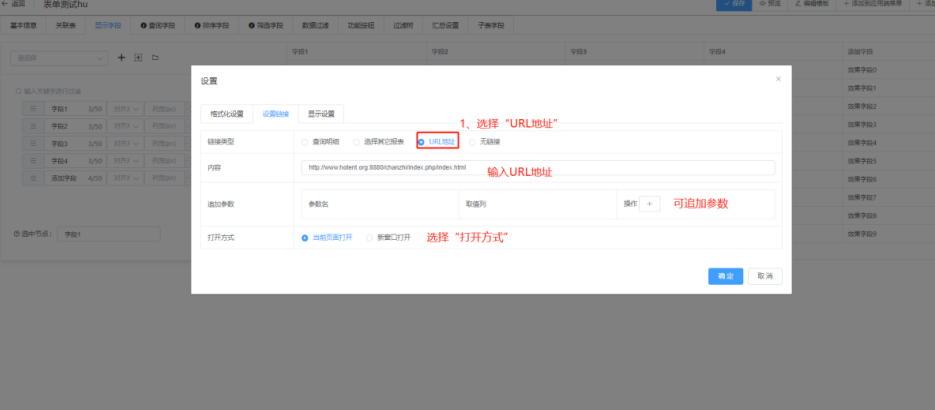Click the boxed plus icon in left toolbar

tap(138, 58)
